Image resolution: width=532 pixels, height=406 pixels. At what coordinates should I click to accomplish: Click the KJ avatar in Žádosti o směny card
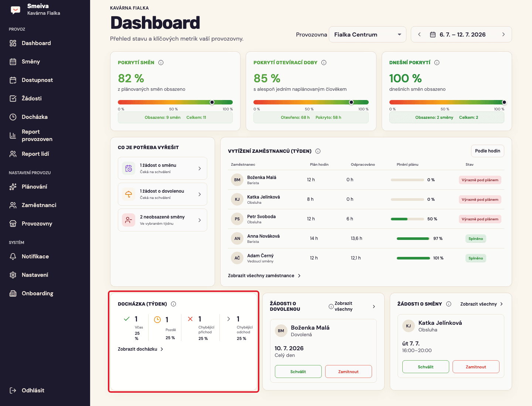[x=408, y=326]
